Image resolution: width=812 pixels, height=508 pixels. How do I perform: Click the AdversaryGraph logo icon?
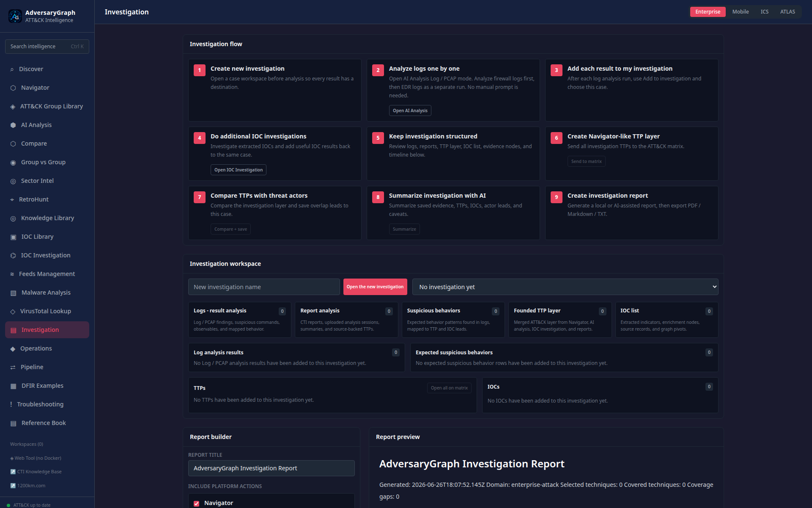(15, 16)
